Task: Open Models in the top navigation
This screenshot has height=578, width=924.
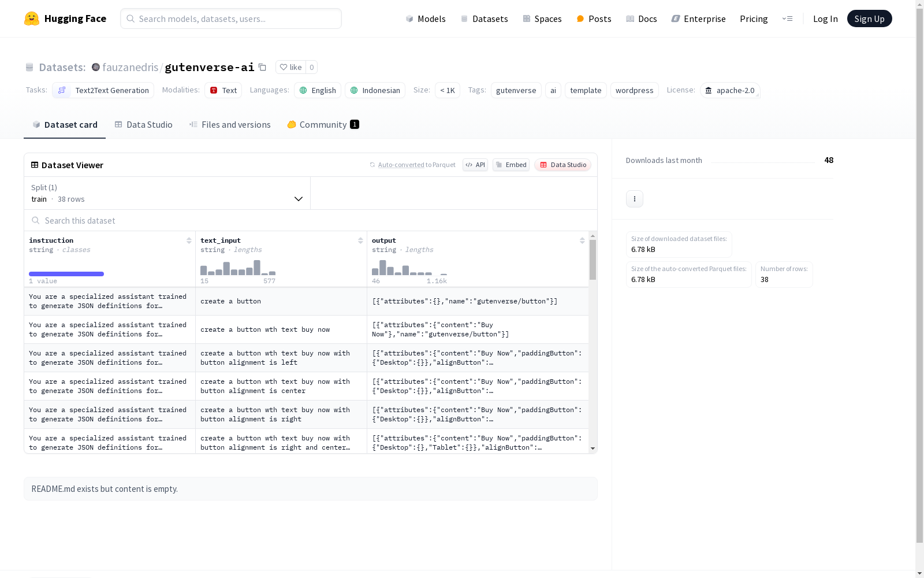Action: [426, 18]
